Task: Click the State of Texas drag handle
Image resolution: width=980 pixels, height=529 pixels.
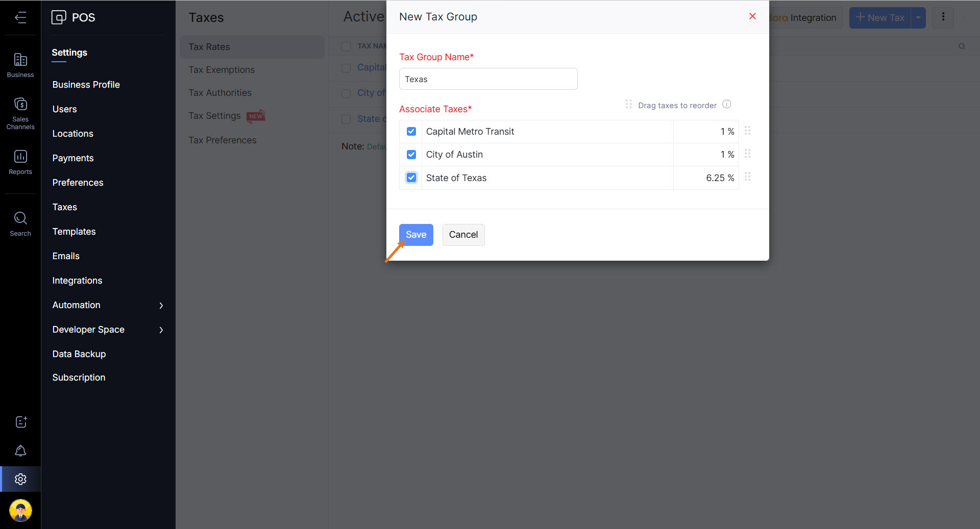Action: (x=748, y=177)
